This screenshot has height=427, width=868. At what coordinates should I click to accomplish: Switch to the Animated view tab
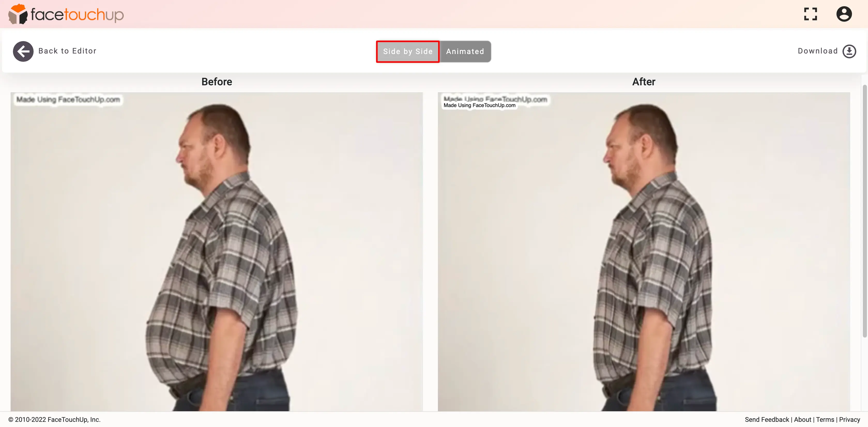466,51
